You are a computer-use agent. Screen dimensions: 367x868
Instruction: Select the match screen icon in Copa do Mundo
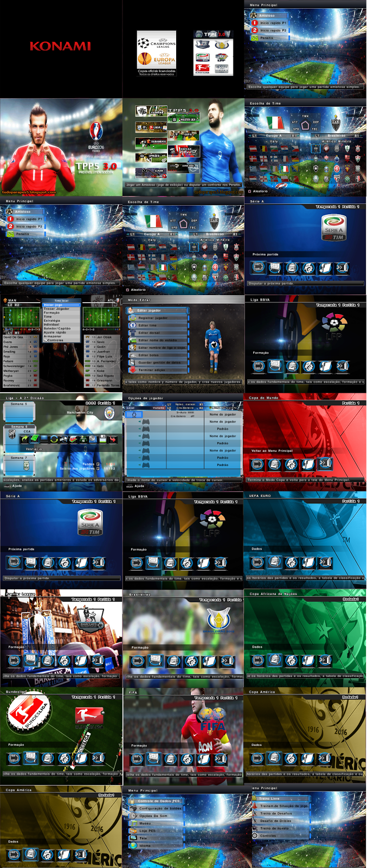(257, 464)
